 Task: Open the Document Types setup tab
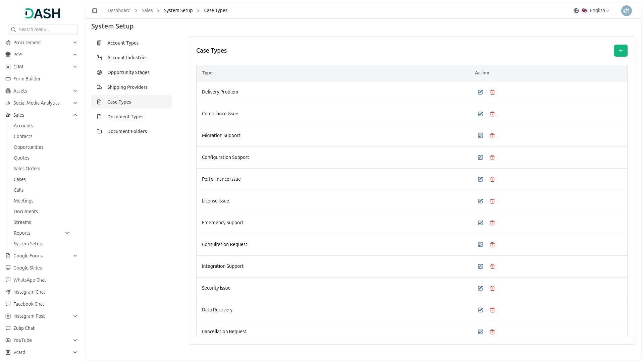click(125, 117)
